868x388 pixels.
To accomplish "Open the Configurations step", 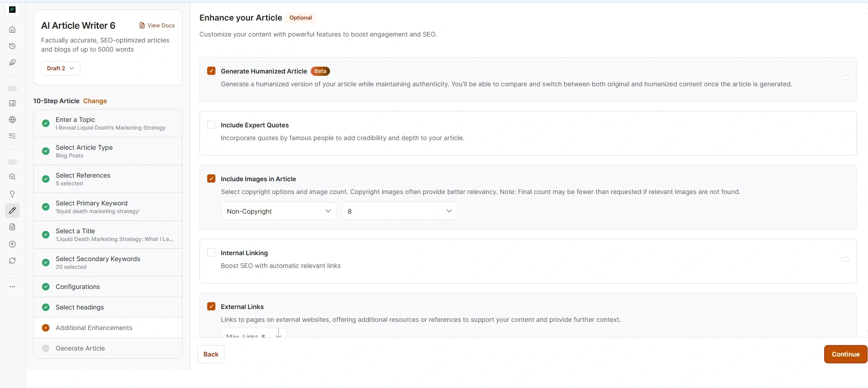I will 108,287.
